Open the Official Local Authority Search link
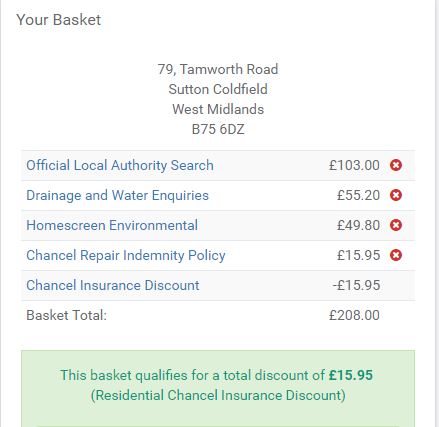Viewport: 439px width, 427px height. [120, 165]
